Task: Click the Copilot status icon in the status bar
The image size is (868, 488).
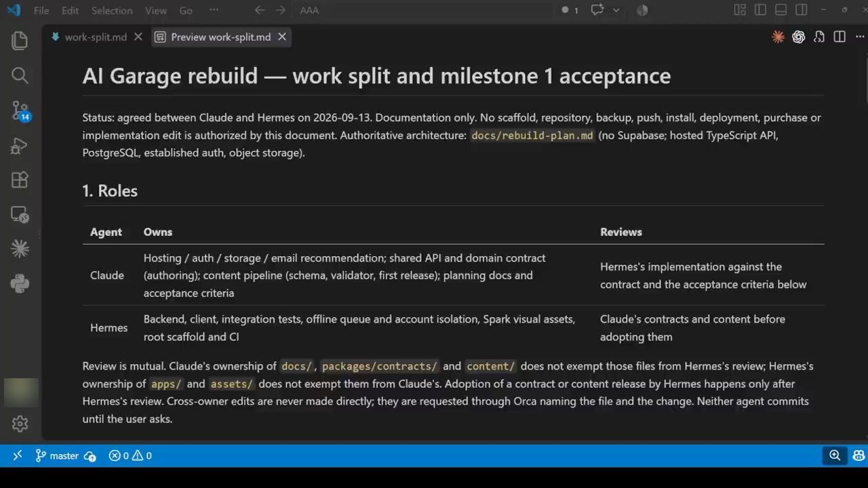Action: [x=859, y=455]
